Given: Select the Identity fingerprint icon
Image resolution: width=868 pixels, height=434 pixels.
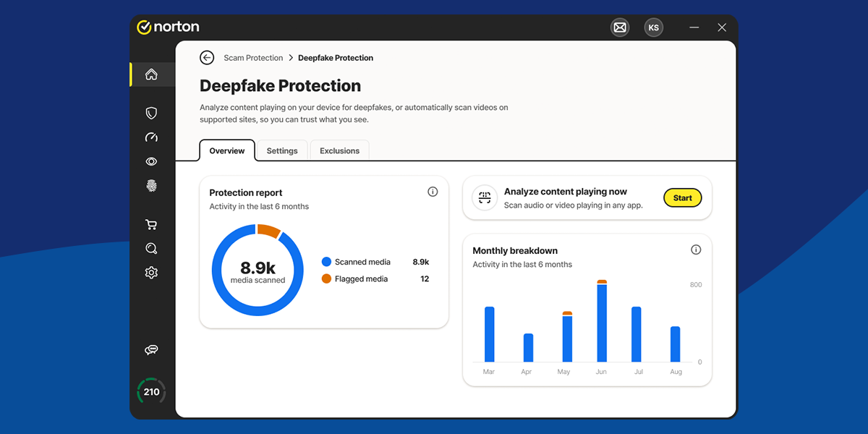Looking at the screenshot, I should point(151,186).
